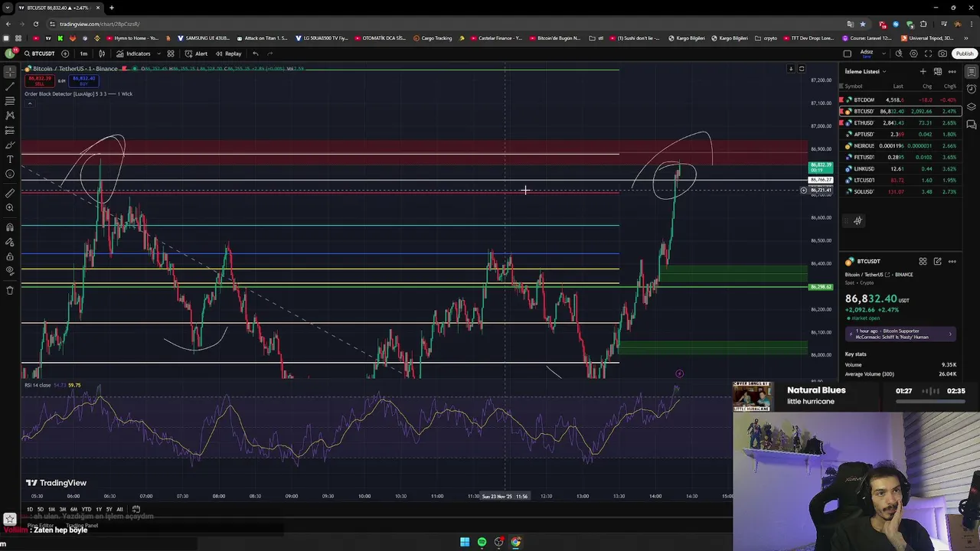The width and height of the screenshot is (980, 551).
Task: Create a new Alert
Action: coord(197,54)
